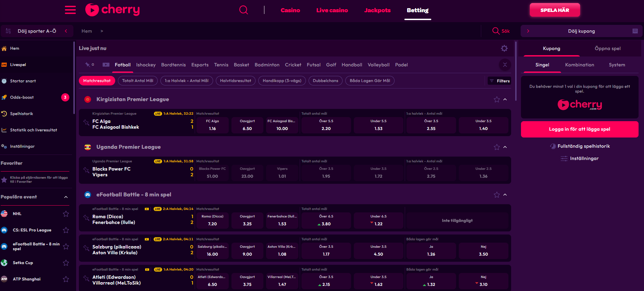Hide the bet slip with Dölj kupong
This screenshot has width=644, height=291.
tap(581, 31)
